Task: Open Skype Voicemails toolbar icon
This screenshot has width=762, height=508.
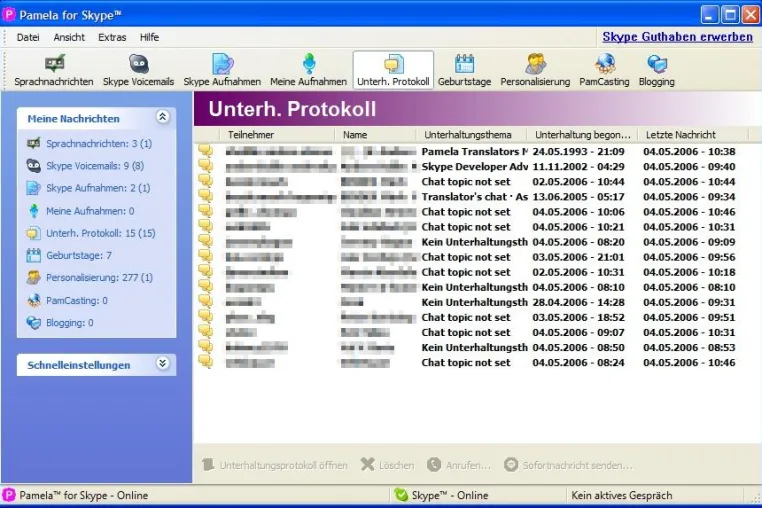Action: pos(139,64)
